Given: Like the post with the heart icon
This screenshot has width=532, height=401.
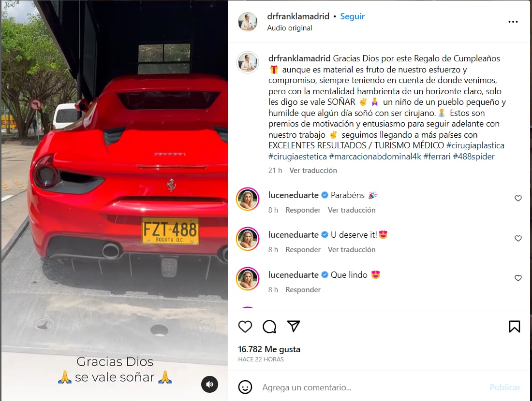Looking at the screenshot, I should pyautogui.click(x=245, y=327).
